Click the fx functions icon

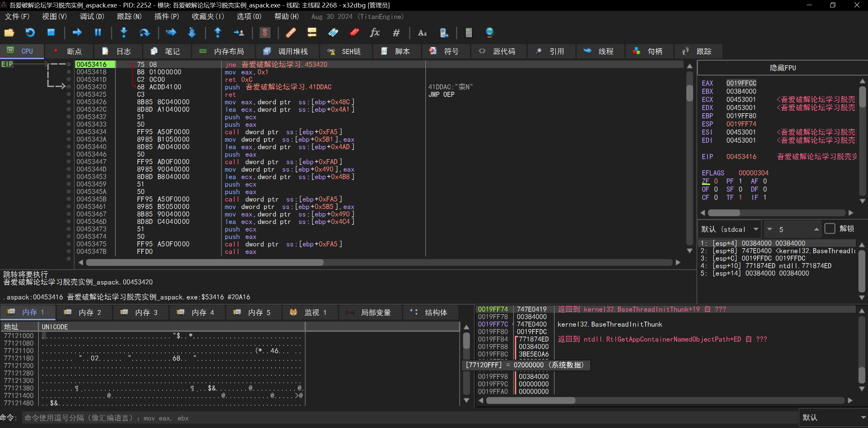point(375,33)
